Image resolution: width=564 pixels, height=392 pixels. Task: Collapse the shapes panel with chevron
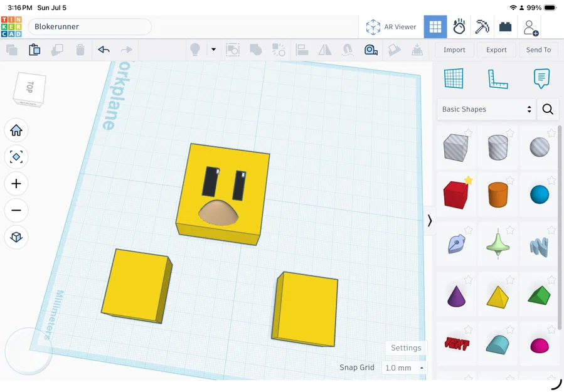click(x=430, y=220)
